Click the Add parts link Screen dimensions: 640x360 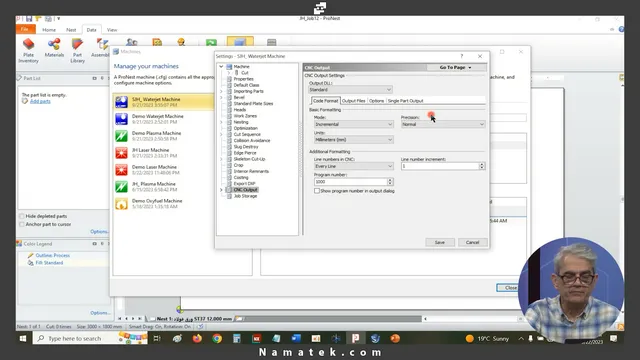(40, 101)
